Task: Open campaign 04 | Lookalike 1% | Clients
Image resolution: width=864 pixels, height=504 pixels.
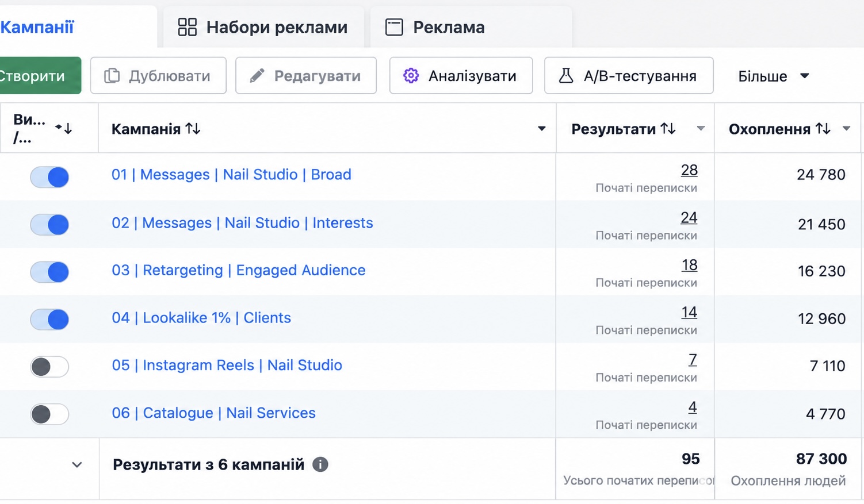Action: tap(201, 318)
